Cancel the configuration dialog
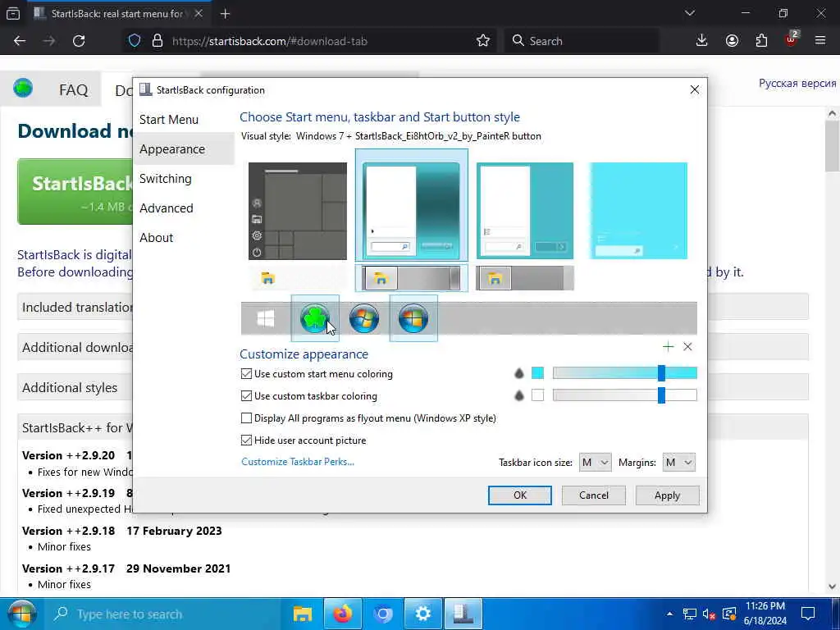Screen dimensions: 840x630 click(594, 495)
